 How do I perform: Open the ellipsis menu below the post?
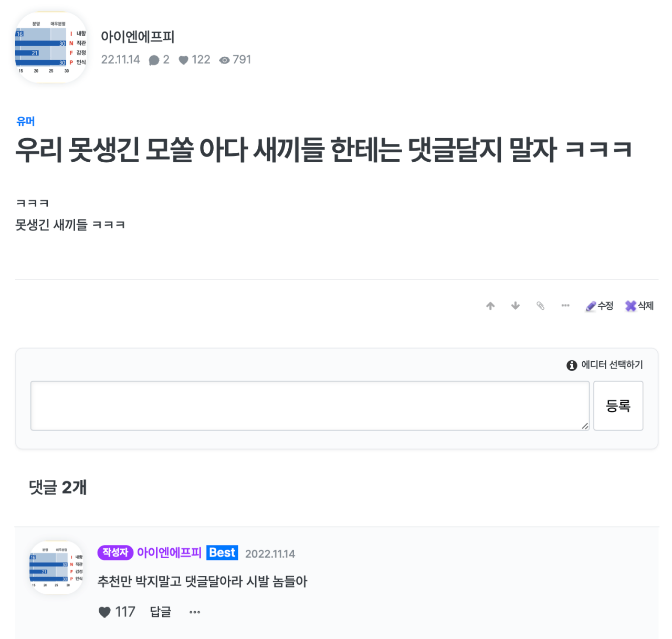pyautogui.click(x=565, y=306)
